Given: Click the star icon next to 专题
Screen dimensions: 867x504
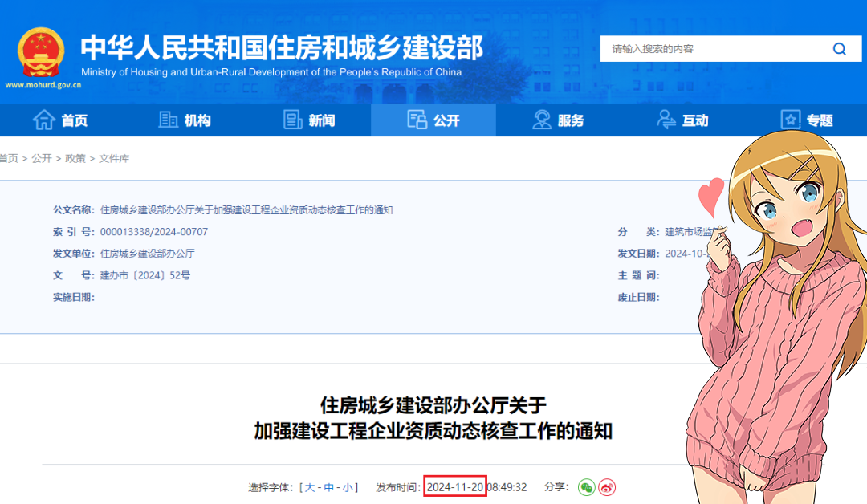Looking at the screenshot, I should tap(791, 119).
